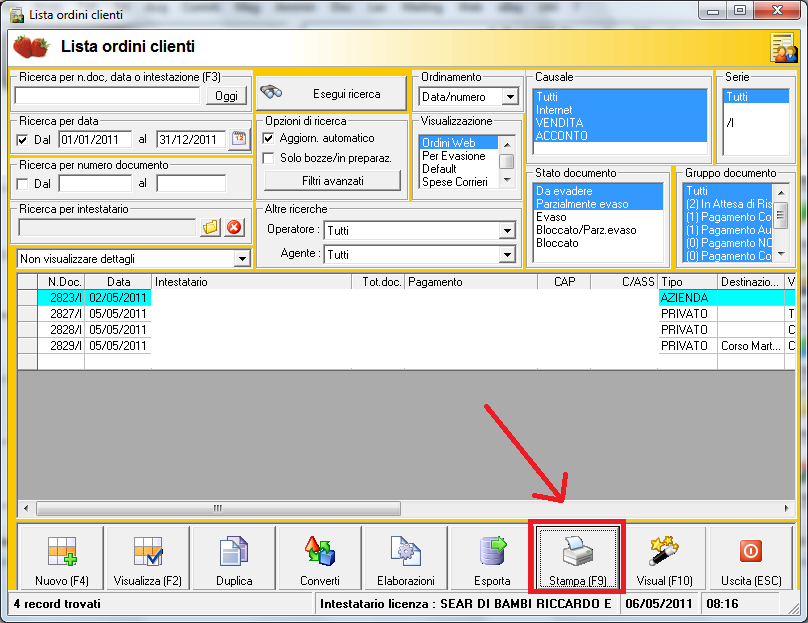Select VENDITA in Causale list

pos(619,123)
